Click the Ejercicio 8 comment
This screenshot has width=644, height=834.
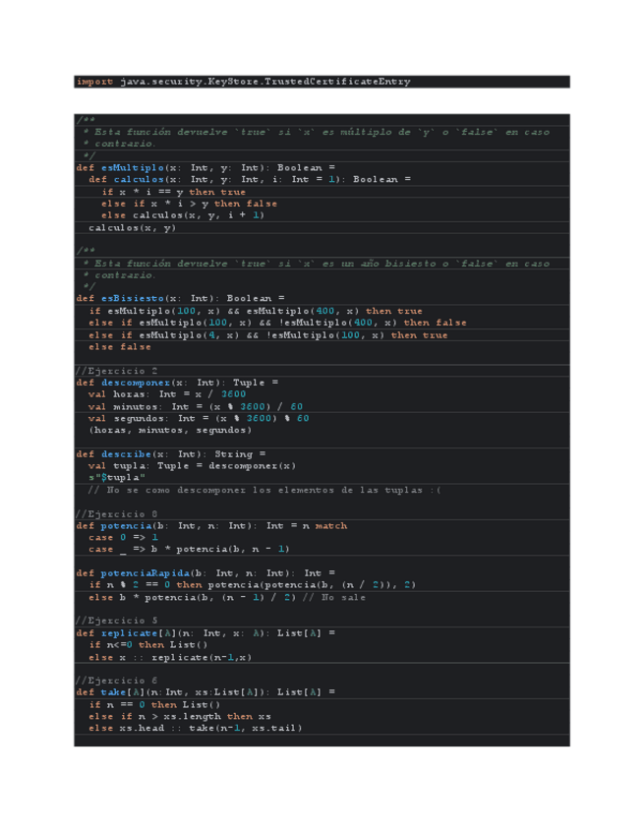pyautogui.click(x=117, y=513)
